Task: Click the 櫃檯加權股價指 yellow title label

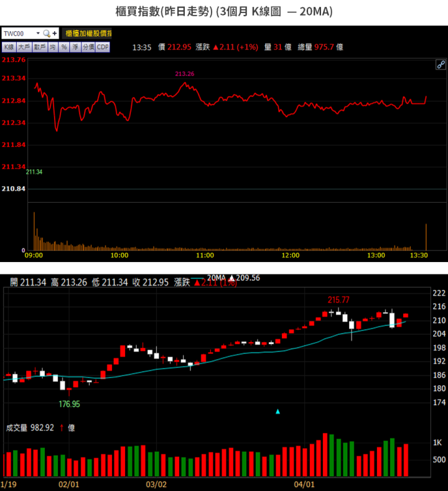Action: click(87, 34)
